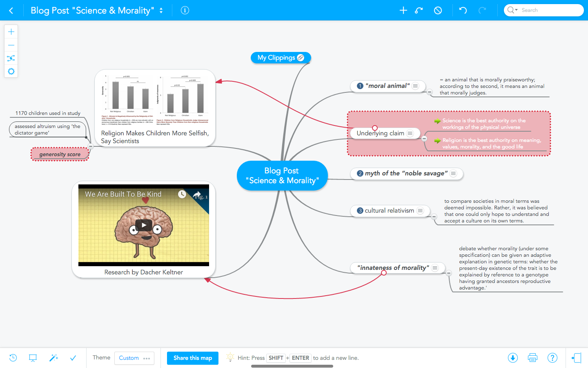Select the generosity score node
The image size is (588, 368).
coord(60,154)
